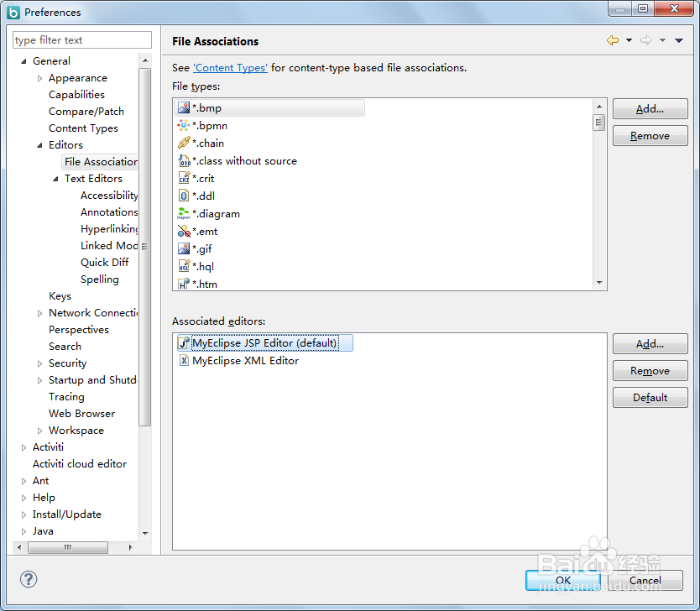
Task: Collapse the Text Editors node
Action: [55, 179]
